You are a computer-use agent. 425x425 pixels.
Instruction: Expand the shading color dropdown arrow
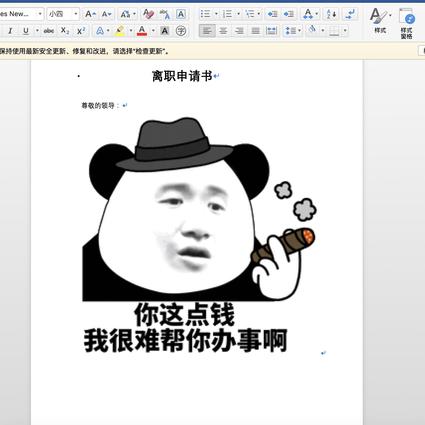point(322,31)
